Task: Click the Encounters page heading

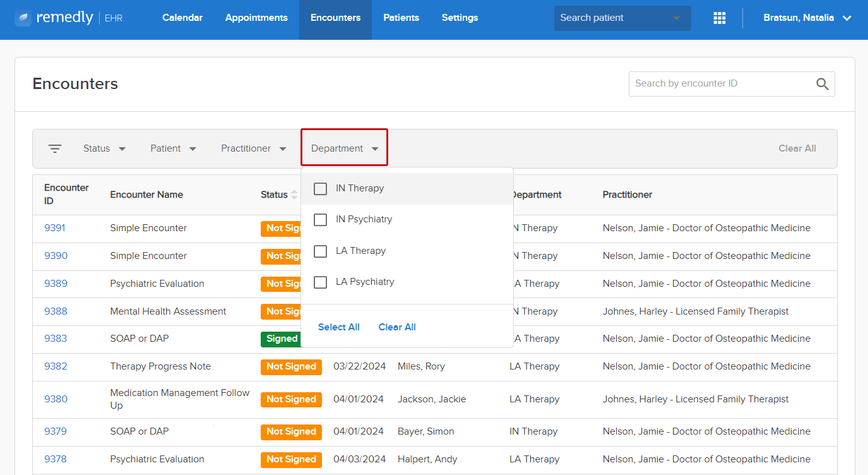Action: coord(75,84)
